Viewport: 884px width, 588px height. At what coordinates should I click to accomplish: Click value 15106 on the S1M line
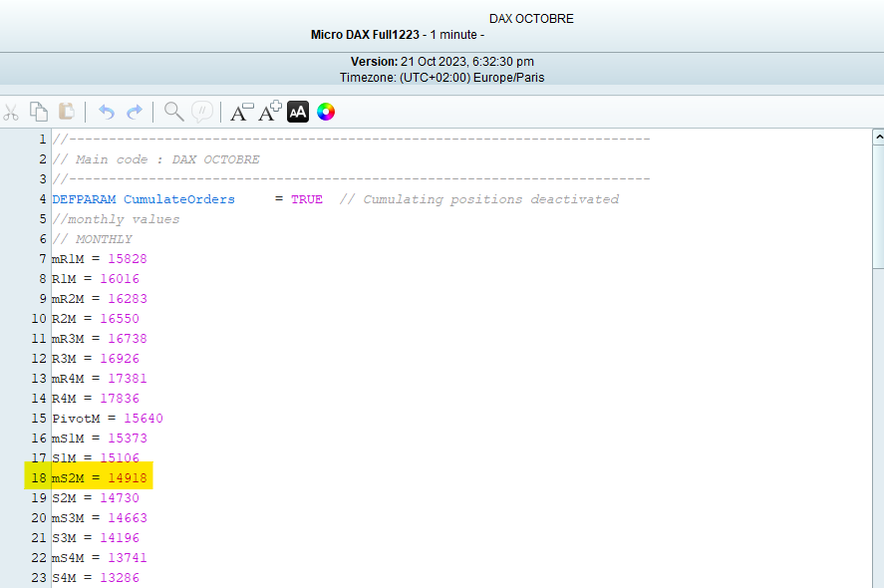(120, 458)
